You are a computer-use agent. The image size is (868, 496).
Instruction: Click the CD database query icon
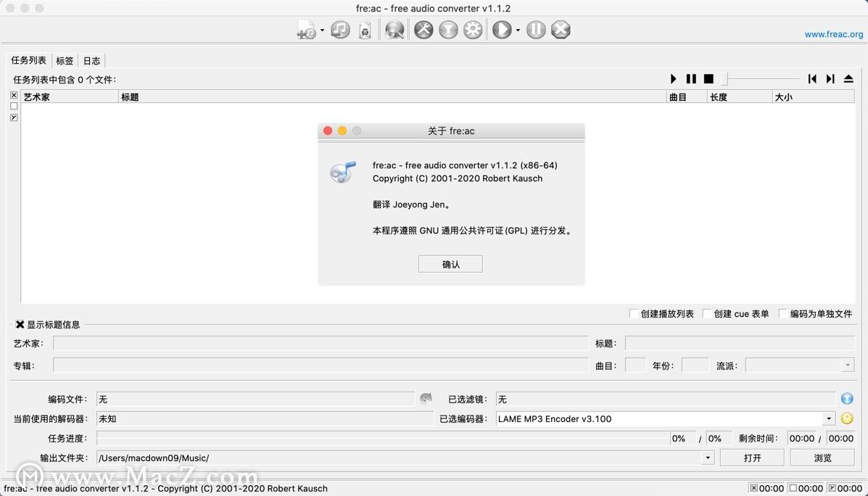pyautogui.click(x=394, y=29)
